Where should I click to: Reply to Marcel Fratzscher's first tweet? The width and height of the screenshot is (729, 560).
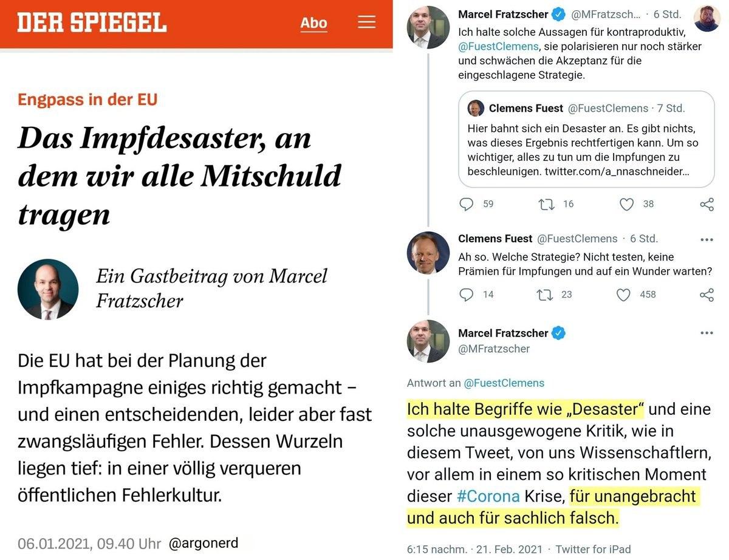tap(467, 204)
